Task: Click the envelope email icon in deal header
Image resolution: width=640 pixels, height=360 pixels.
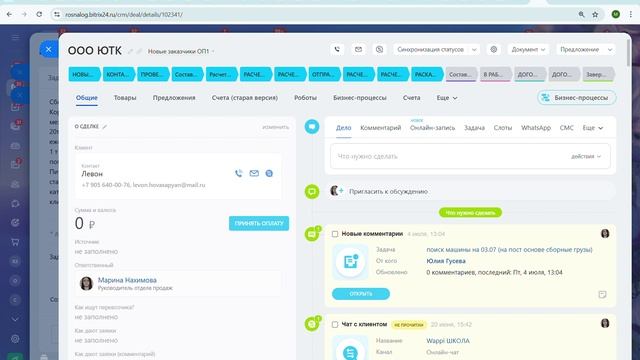Action: [358, 49]
